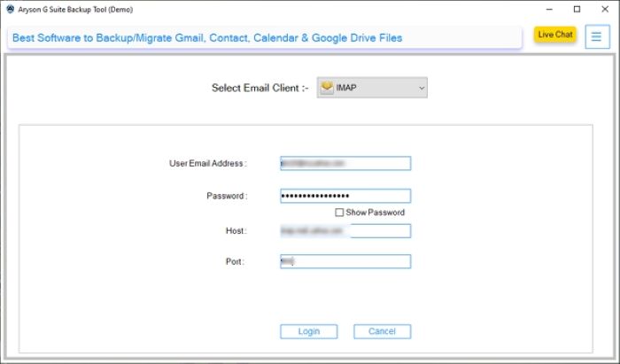Click the 'Best Software to Backup/Migrate' banner text
The width and height of the screenshot is (620, 364).
click(207, 38)
